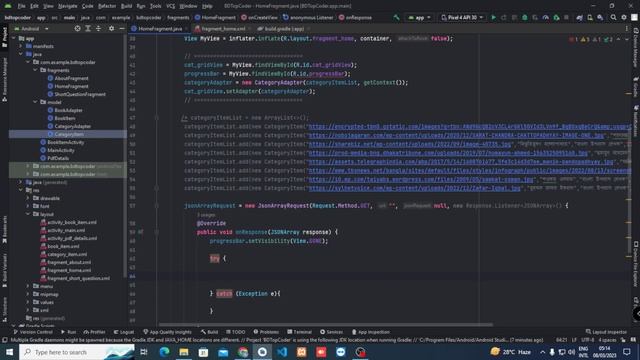Collapse the layout folder
640x360 pixels.
28,214
